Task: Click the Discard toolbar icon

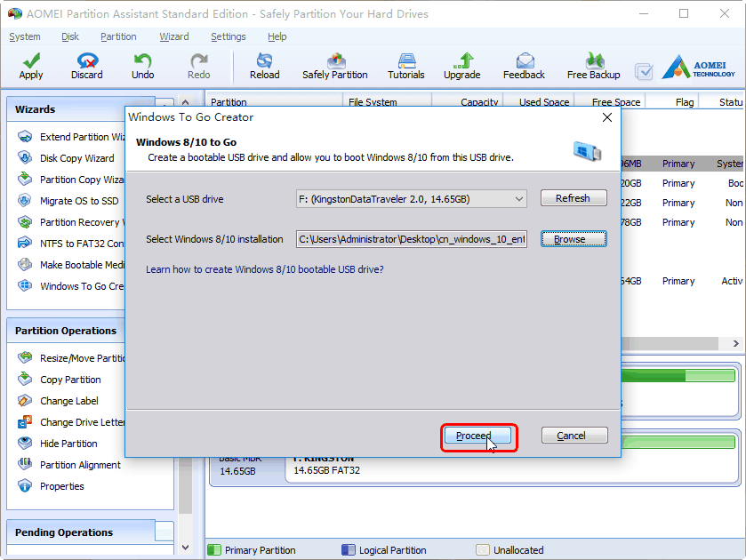Action: (x=86, y=66)
